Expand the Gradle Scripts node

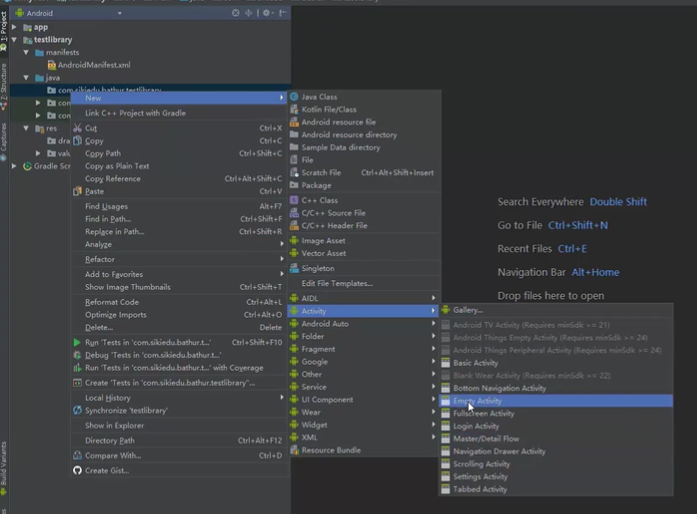pos(14,166)
